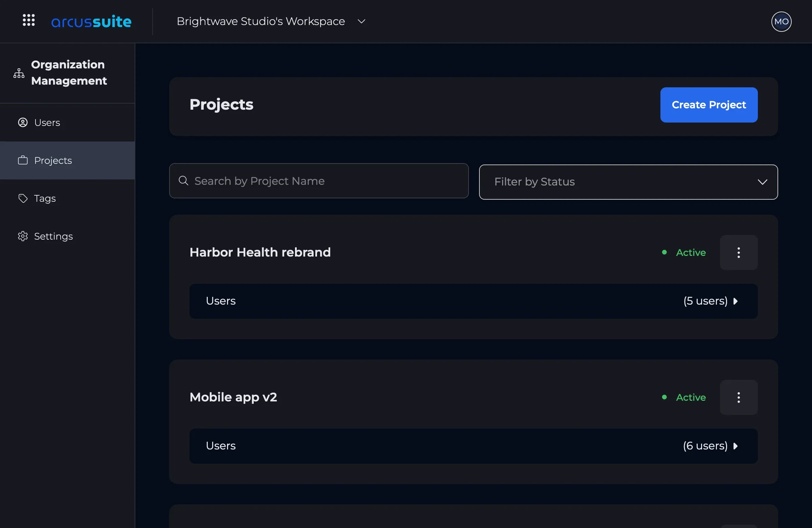Click the arcussuite logo
Image resolution: width=812 pixels, height=528 pixels.
coord(91,22)
